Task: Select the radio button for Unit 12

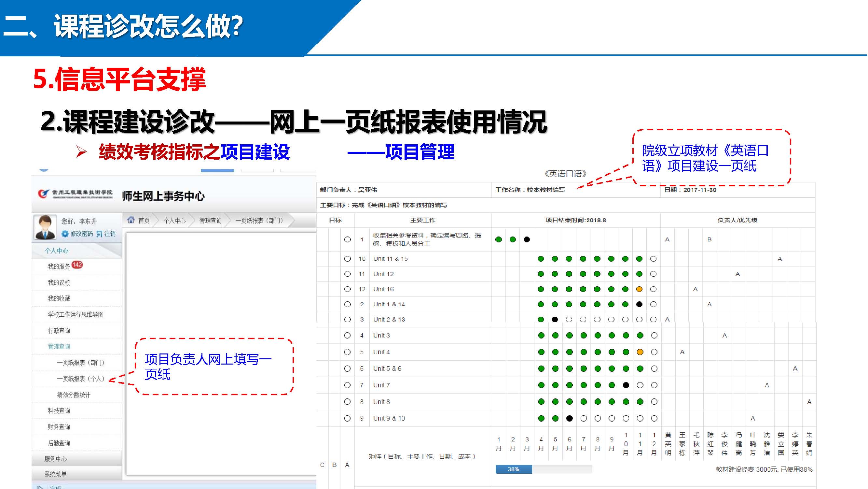Action: (347, 274)
